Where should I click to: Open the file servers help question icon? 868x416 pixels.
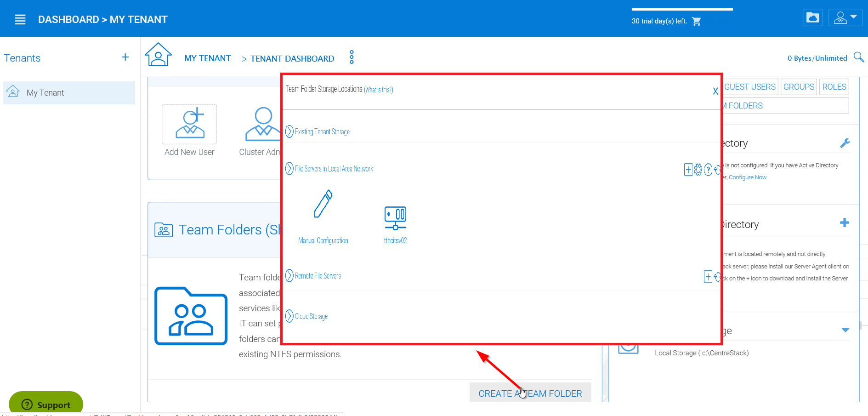pos(708,170)
